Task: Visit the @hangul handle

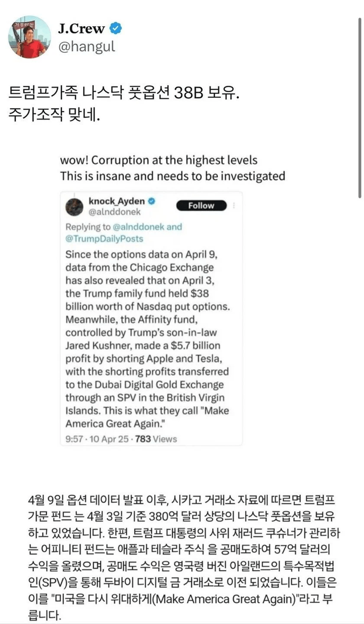Action: click(x=86, y=47)
